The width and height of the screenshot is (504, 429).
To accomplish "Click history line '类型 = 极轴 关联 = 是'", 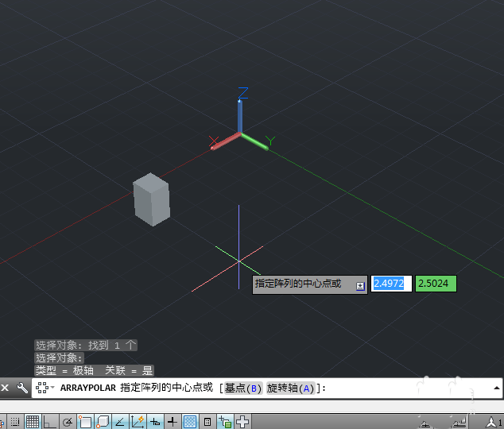I will [x=94, y=370].
